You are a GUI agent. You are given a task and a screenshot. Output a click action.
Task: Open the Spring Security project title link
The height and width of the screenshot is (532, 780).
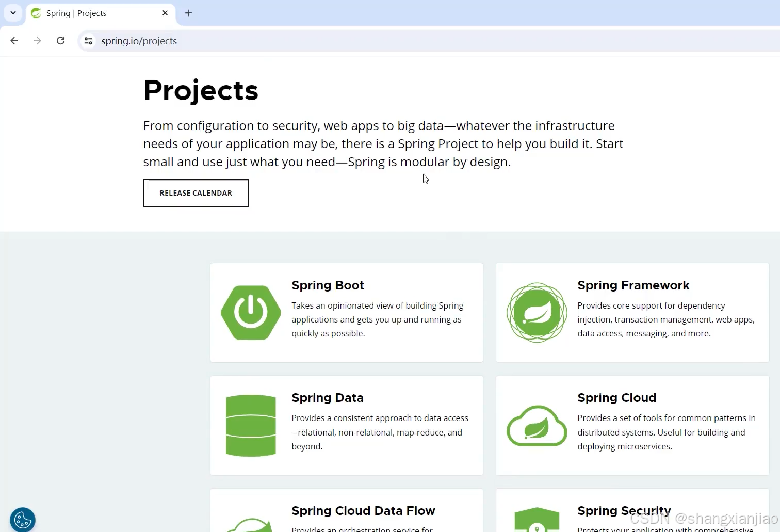tap(624, 511)
